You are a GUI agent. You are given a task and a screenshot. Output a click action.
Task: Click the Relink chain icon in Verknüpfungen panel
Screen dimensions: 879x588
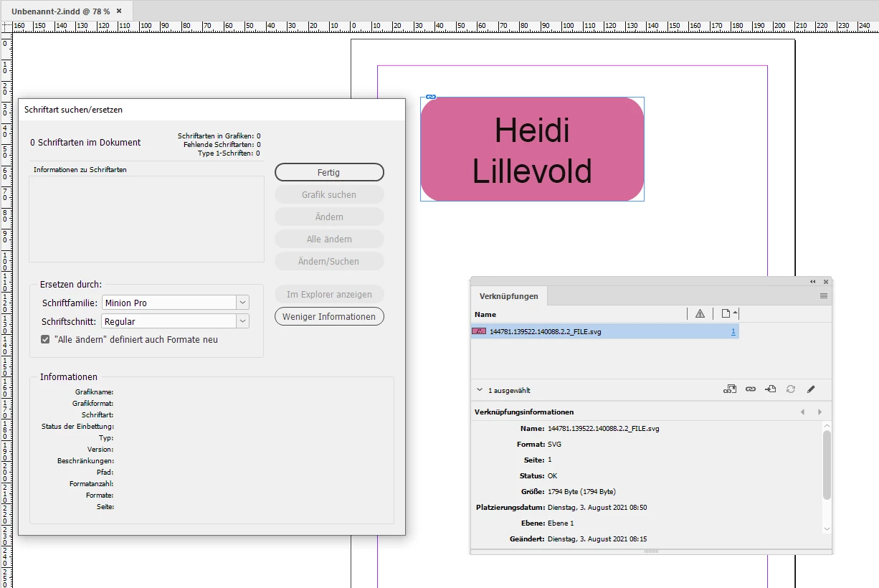(750, 389)
